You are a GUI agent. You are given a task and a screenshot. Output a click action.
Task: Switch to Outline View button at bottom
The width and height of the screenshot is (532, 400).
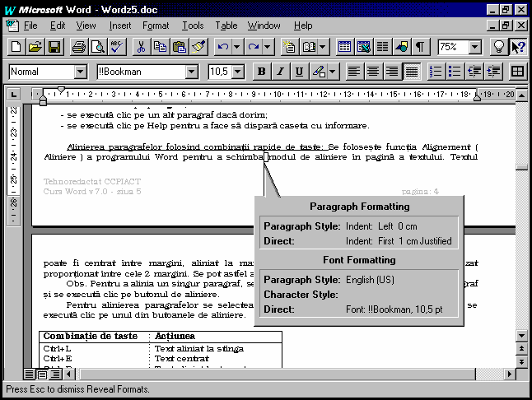click(x=55, y=374)
